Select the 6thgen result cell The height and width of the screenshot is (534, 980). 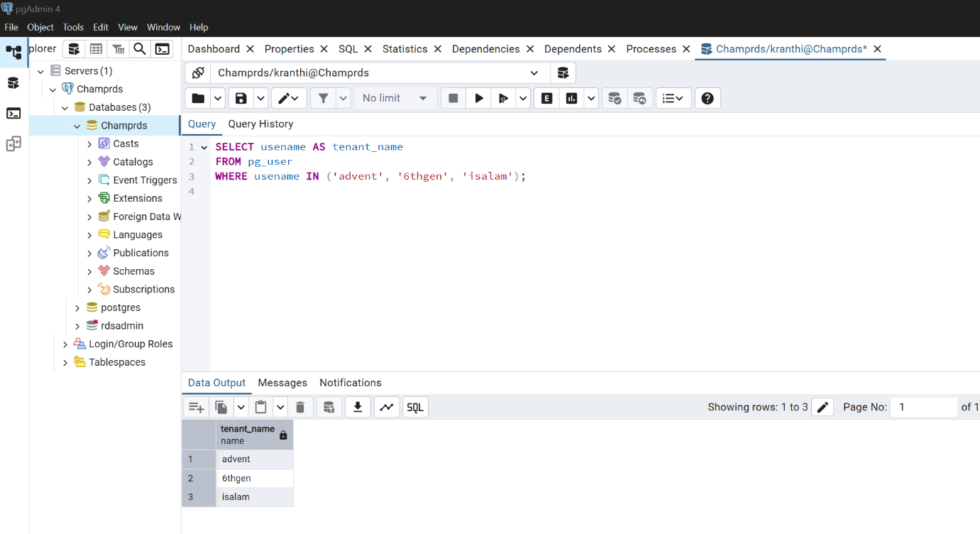tap(254, 478)
